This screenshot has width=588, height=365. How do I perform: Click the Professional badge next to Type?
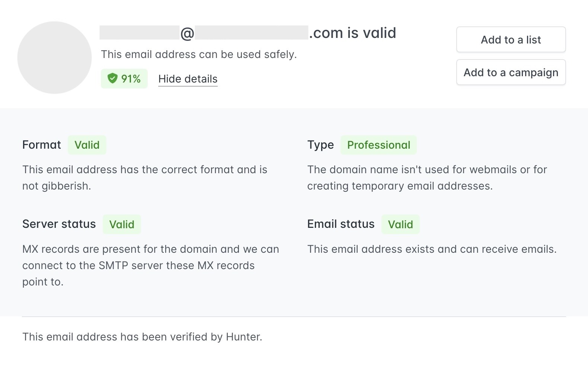[x=378, y=145]
